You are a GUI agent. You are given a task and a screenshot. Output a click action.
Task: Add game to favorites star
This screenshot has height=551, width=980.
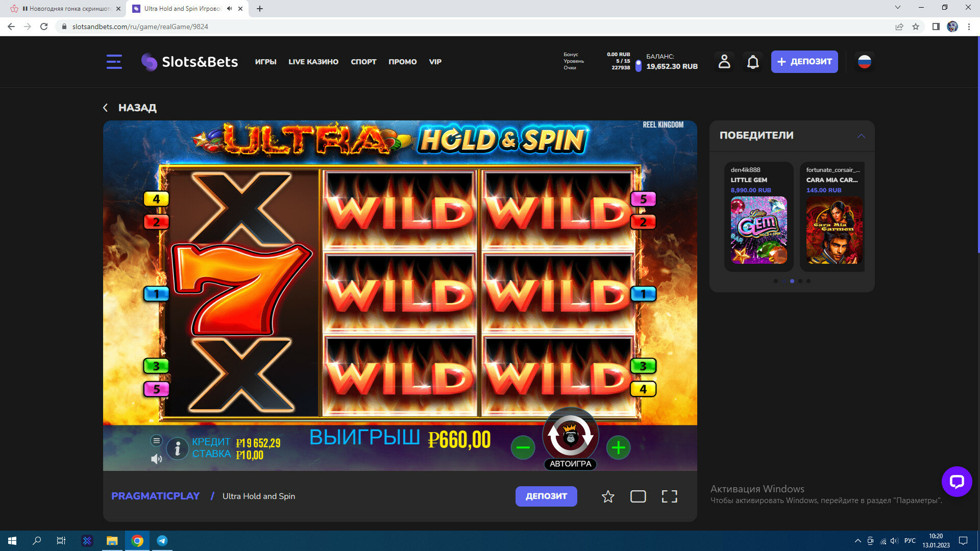click(x=607, y=496)
